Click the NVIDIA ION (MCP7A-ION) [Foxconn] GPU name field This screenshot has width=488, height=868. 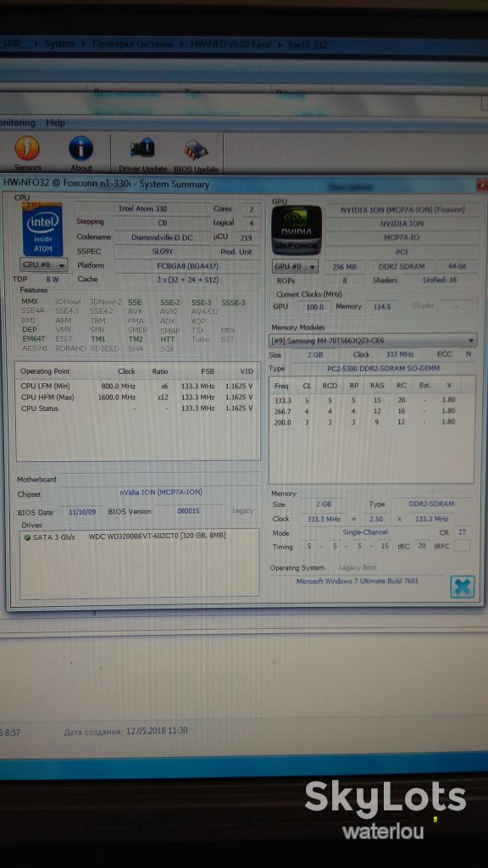pos(402,210)
